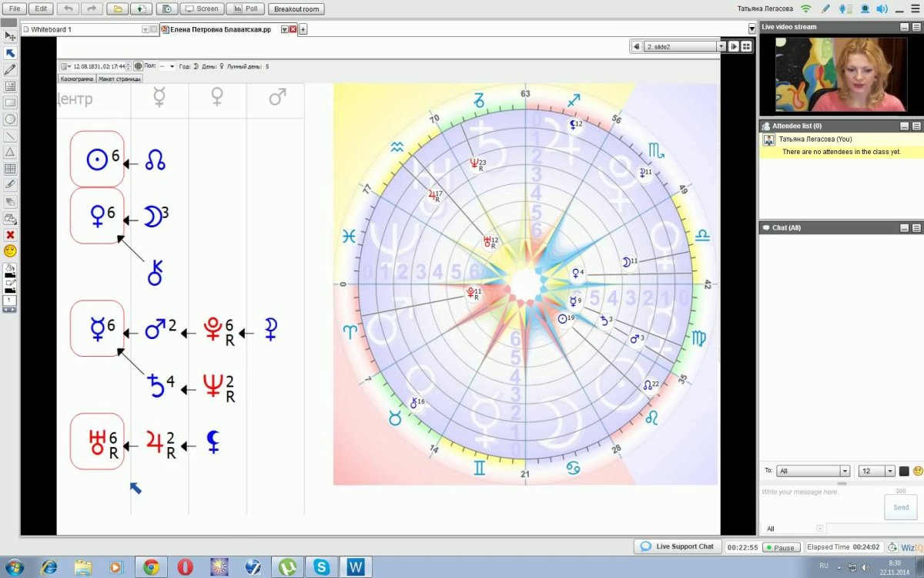Open the smiley emoticon tool
This screenshot has height=578, width=924.
tap(10, 251)
